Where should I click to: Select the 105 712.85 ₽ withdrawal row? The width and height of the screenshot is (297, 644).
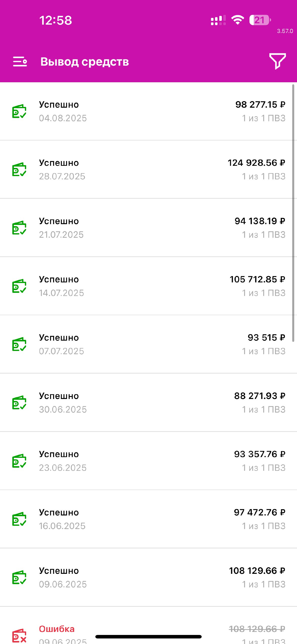148,286
